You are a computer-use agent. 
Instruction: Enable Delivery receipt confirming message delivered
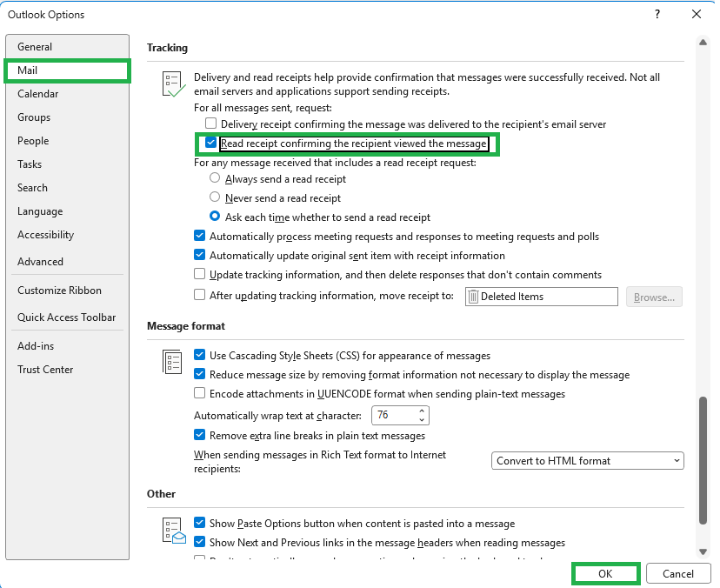tap(210, 124)
